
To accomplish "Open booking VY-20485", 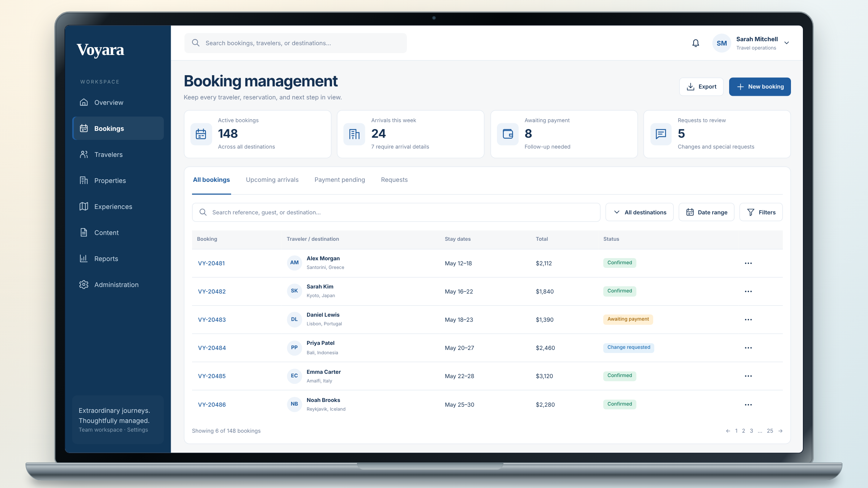I will pos(212,376).
